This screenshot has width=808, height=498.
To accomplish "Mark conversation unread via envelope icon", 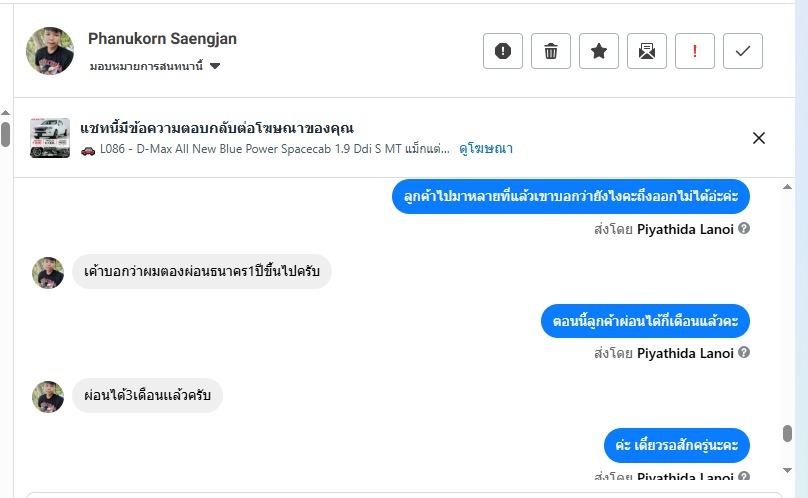I will click(x=647, y=51).
